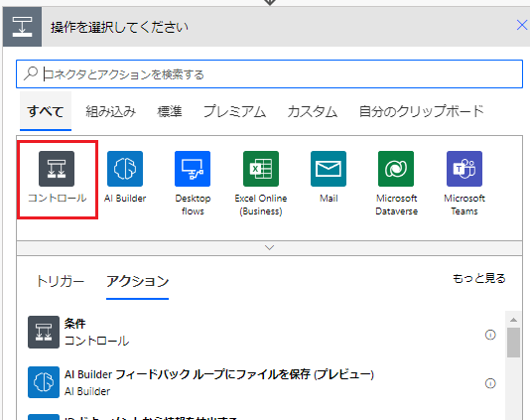530x420 pixels.
Task: Select the プレミアム tab
Action: 234,111
